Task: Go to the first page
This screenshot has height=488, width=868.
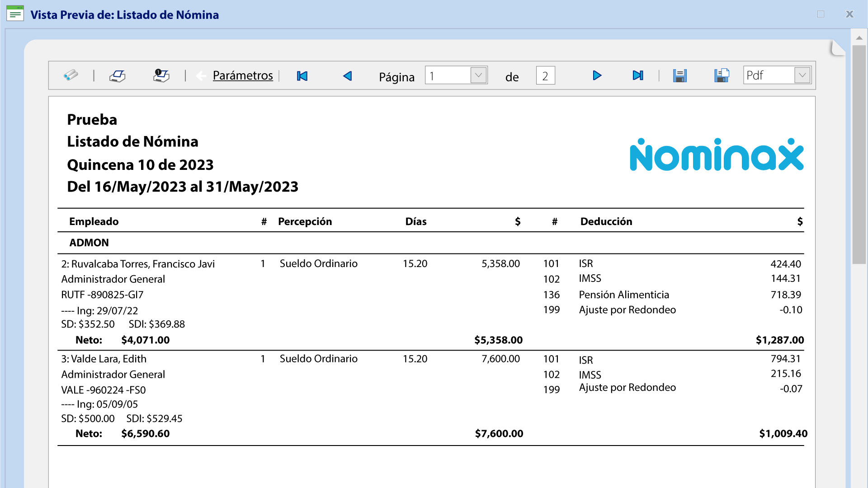Action: click(302, 76)
